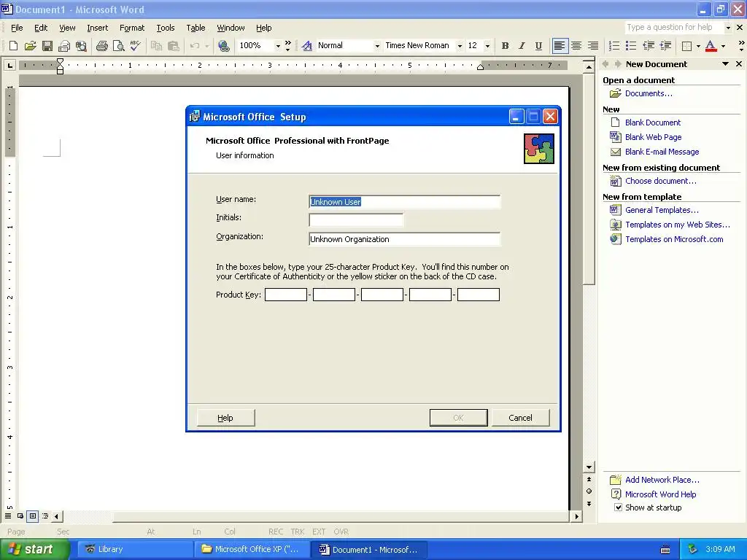Viewport: 747px width, 560px height.
Task: Apply the red Font Color swatch
Action: (x=711, y=46)
